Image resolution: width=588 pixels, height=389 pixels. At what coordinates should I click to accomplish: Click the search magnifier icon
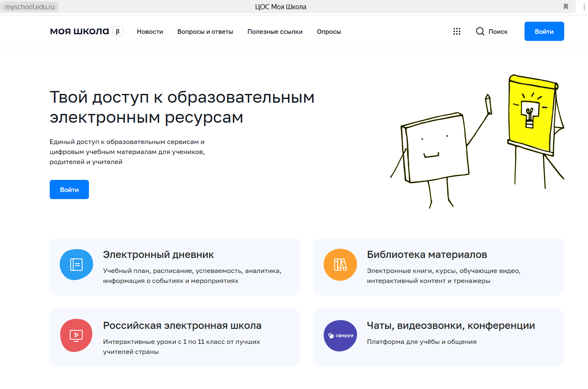coord(480,31)
